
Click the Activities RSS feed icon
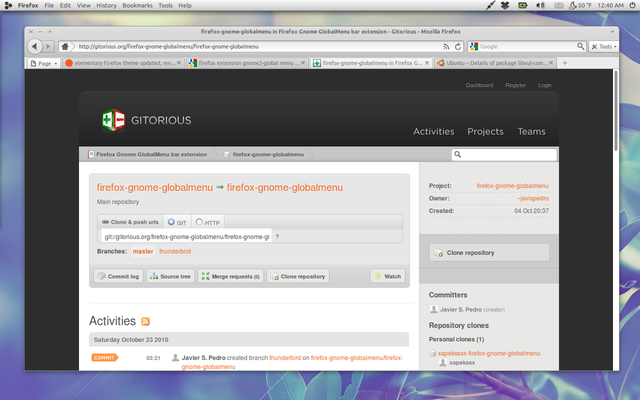tap(145, 322)
